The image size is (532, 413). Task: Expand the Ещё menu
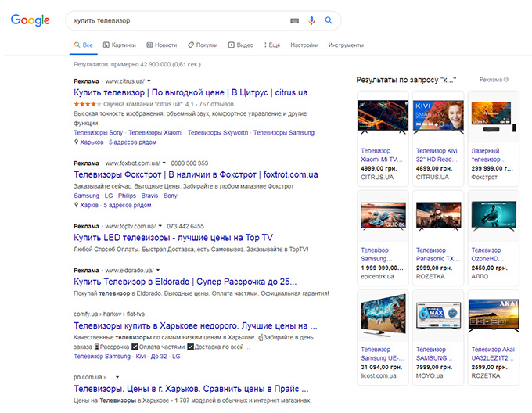272,45
